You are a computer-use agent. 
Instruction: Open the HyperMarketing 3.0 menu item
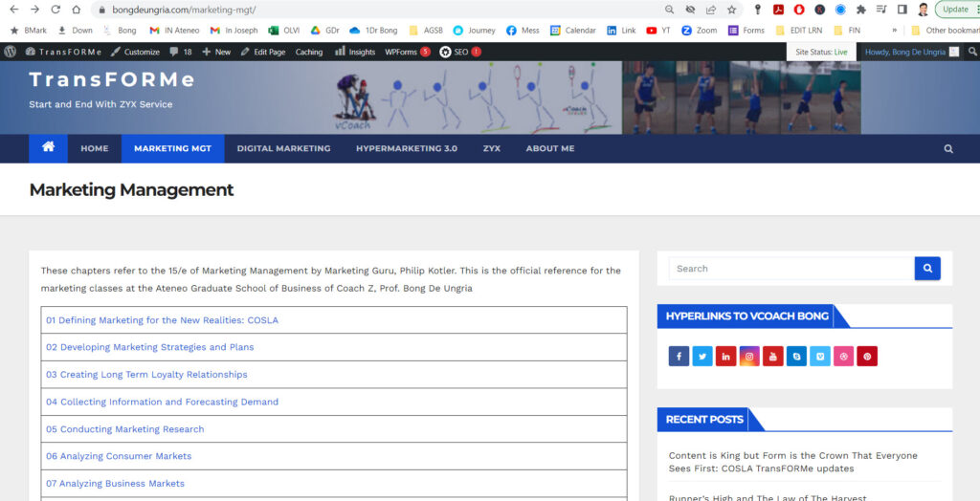[x=407, y=149]
